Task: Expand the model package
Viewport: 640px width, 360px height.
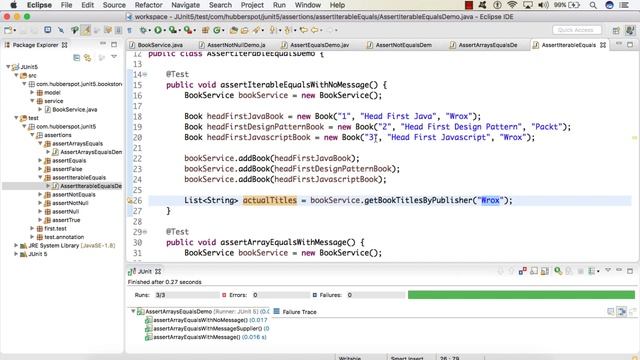Action: pos(32,92)
